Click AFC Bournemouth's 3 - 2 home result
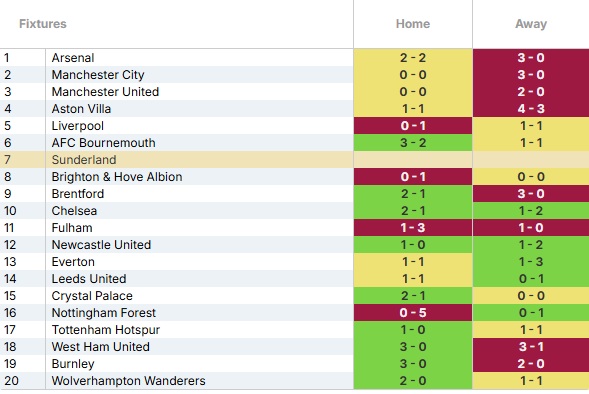Image resolution: width=589 pixels, height=394 pixels. [413, 143]
